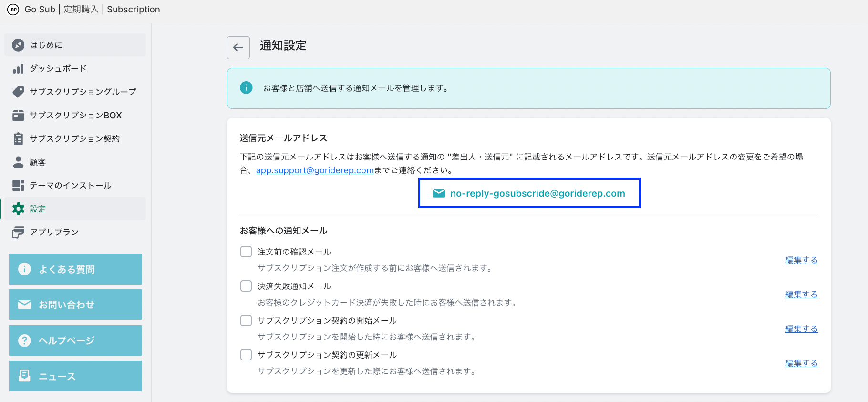The height and width of the screenshot is (402, 868).
Task: Click 編集する link for 決済失敗通知メール
Action: [801, 295]
